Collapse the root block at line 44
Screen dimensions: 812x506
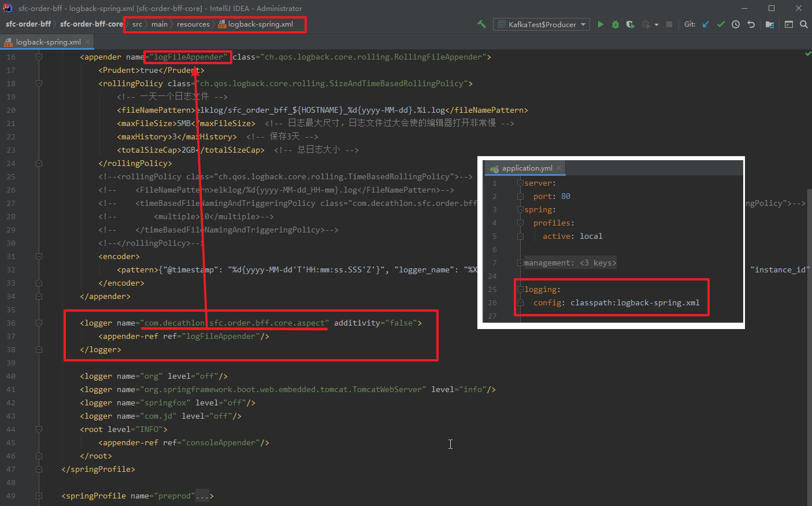point(39,429)
